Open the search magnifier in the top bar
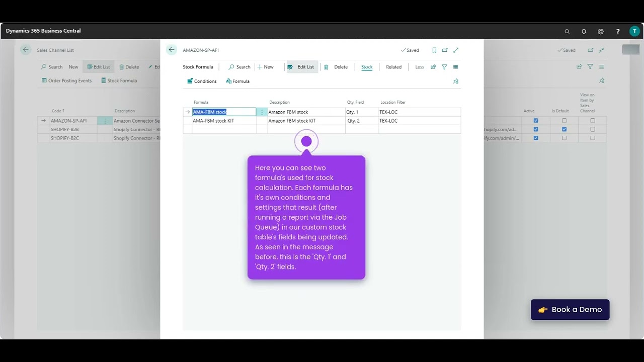The width and height of the screenshot is (644, 362). [x=567, y=31]
